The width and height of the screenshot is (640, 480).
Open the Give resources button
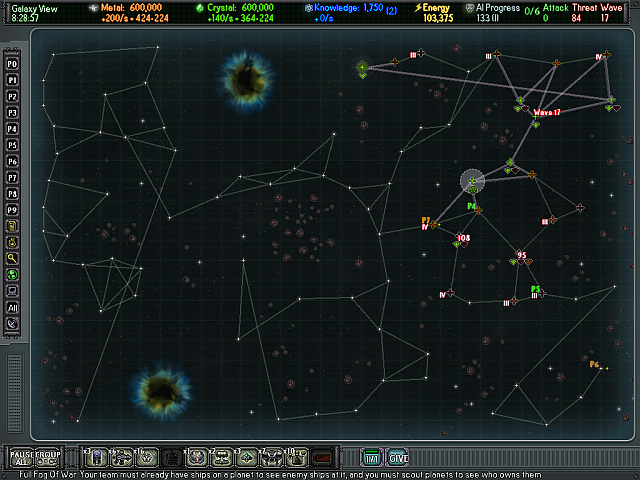click(x=397, y=458)
